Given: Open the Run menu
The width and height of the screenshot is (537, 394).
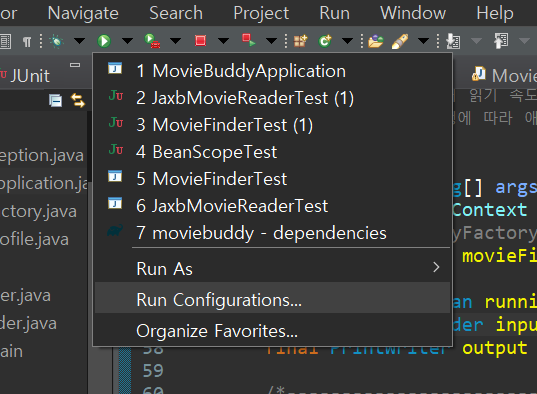Looking at the screenshot, I should [x=335, y=13].
